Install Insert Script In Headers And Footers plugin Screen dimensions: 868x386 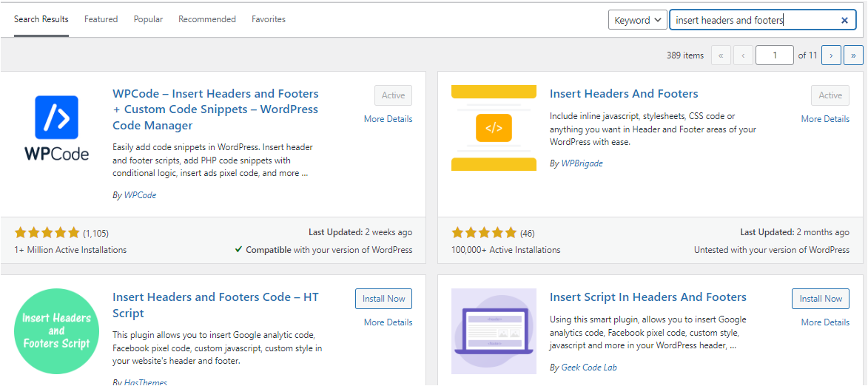[x=821, y=299]
